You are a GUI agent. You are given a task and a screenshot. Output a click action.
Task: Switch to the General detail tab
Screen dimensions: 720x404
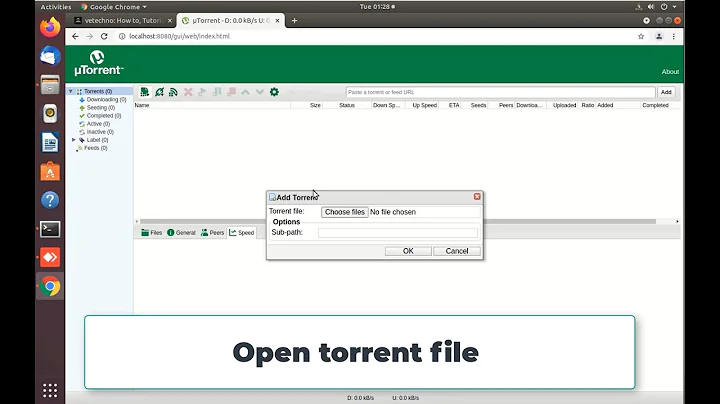[x=181, y=233]
